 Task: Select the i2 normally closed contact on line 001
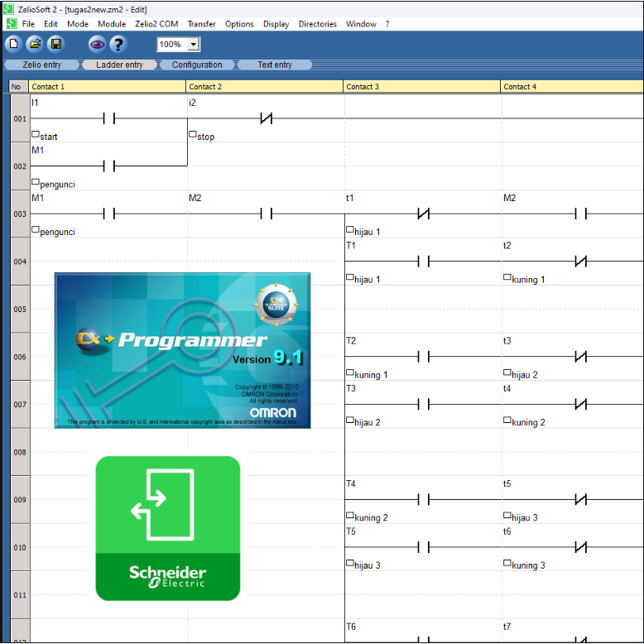coord(267,118)
